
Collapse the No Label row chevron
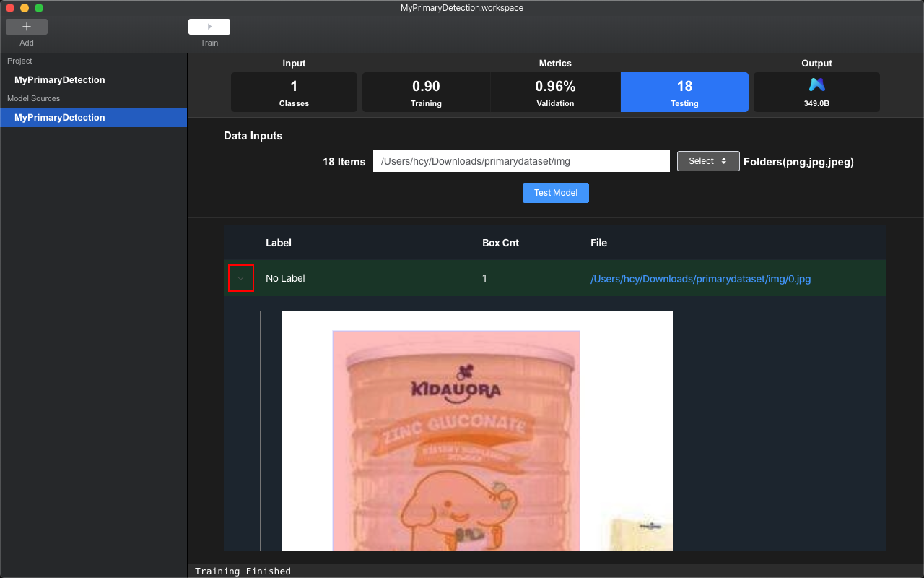click(241, 278)
